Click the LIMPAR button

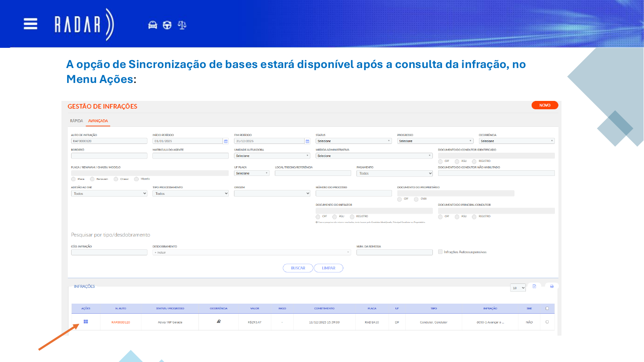[328, 268]
